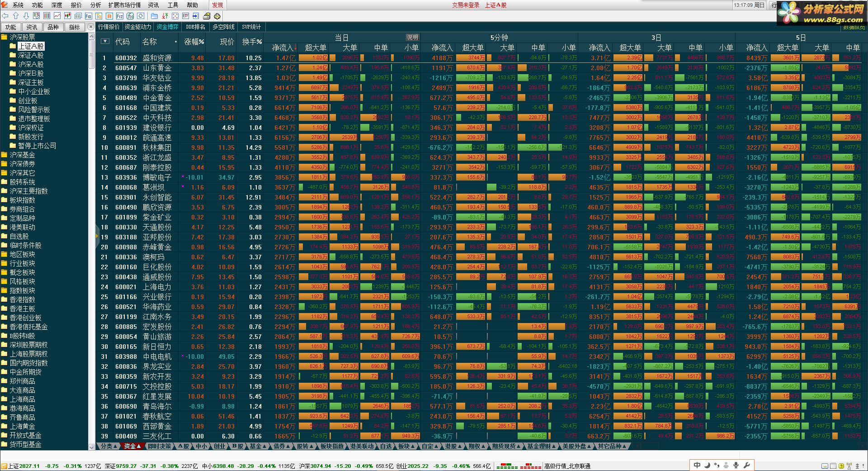Image resolution: width=868 pixels, height=471 pixels.
Task: Click the 功能 sidebar button
Action: tap(11, 27)
